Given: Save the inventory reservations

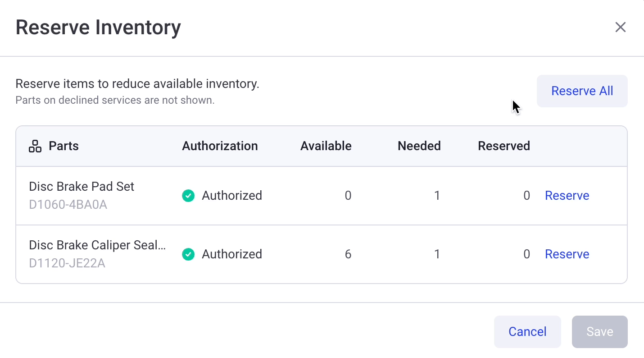Looking at the screenshot, I should pos(599,331).
